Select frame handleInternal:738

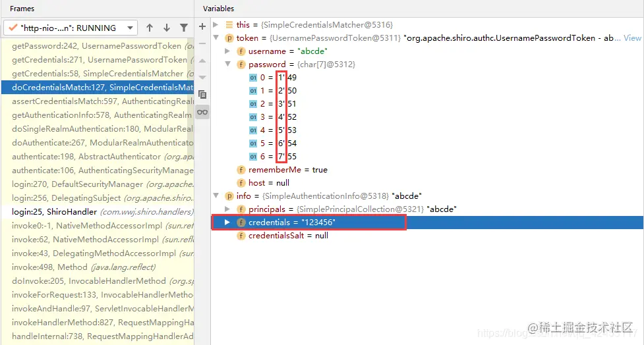point(98,336)
